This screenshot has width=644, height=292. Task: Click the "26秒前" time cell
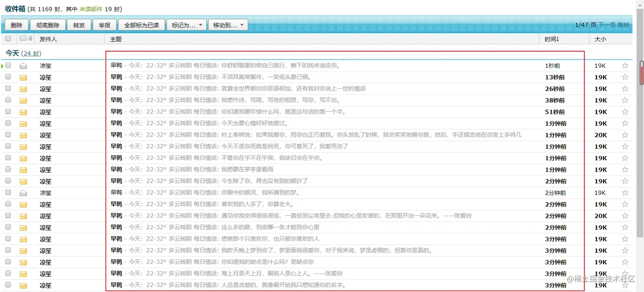555,89
